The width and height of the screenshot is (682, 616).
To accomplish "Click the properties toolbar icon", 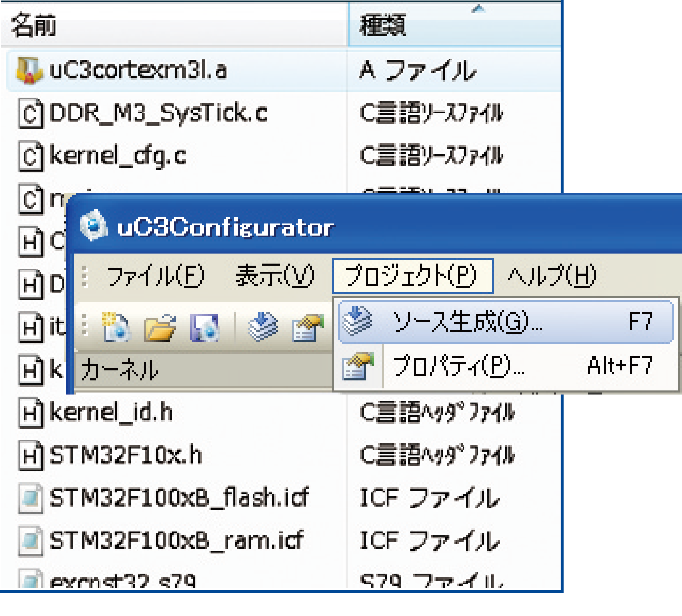I will (x=308, y=328).
